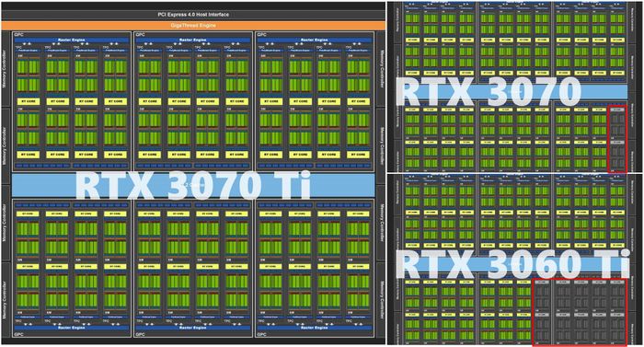
Task: Click the green SM core cluster at top-left of first GPC
Action: tap(29, 67)
